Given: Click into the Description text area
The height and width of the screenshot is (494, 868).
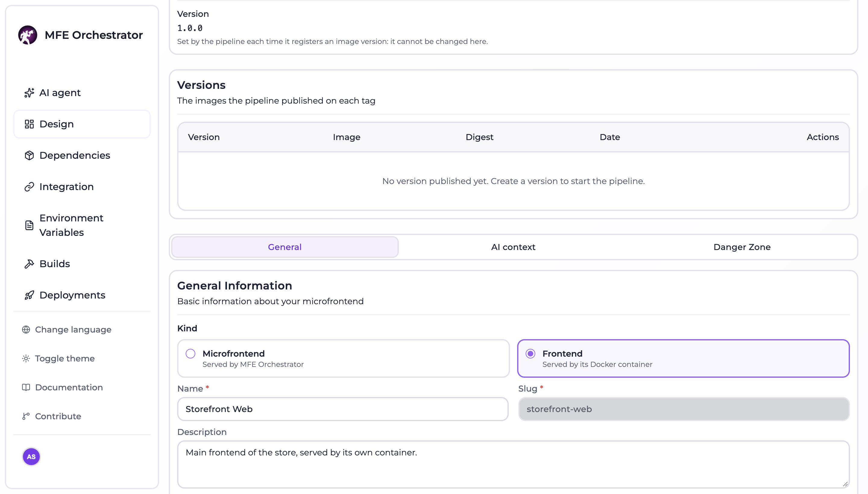Looking at the screenshot, I should click(513, 464).
